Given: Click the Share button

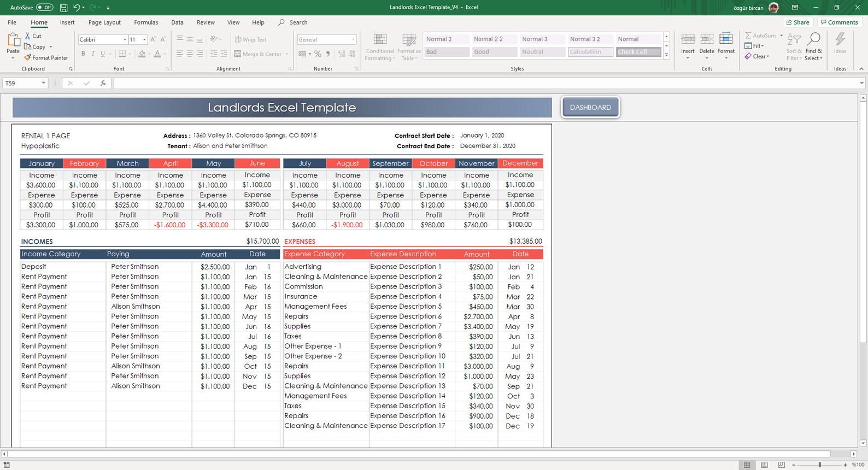Looking at the screenshot, I should click(798, 22).
